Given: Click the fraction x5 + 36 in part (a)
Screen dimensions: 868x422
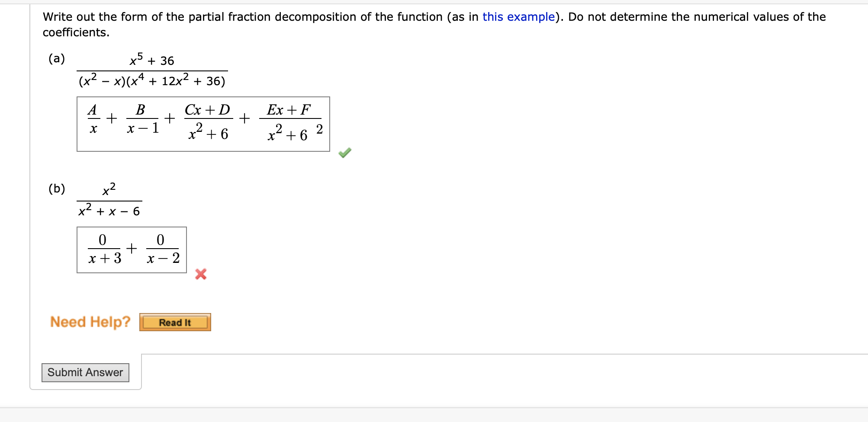Looking at the screenshot, I should 151,61.
